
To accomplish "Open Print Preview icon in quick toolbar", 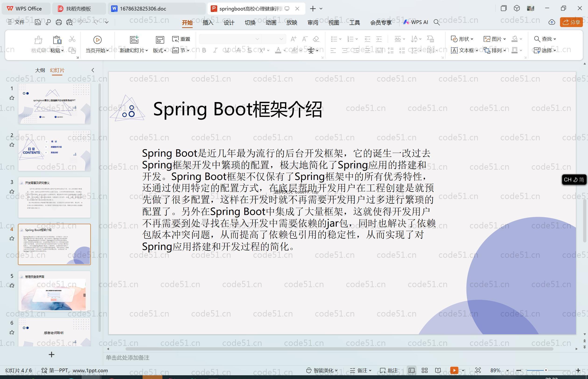I will point(70,22).
